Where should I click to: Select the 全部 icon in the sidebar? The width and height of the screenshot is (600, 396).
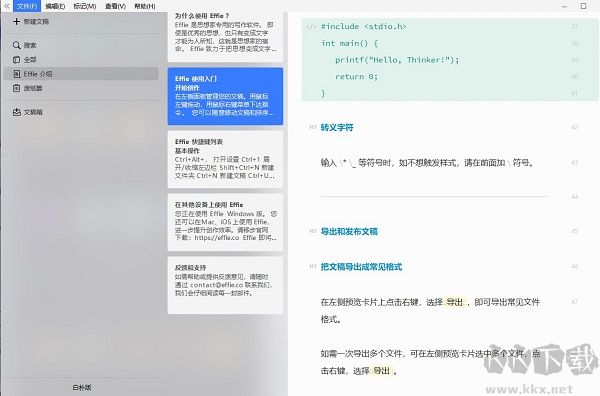tap(16, 60)
